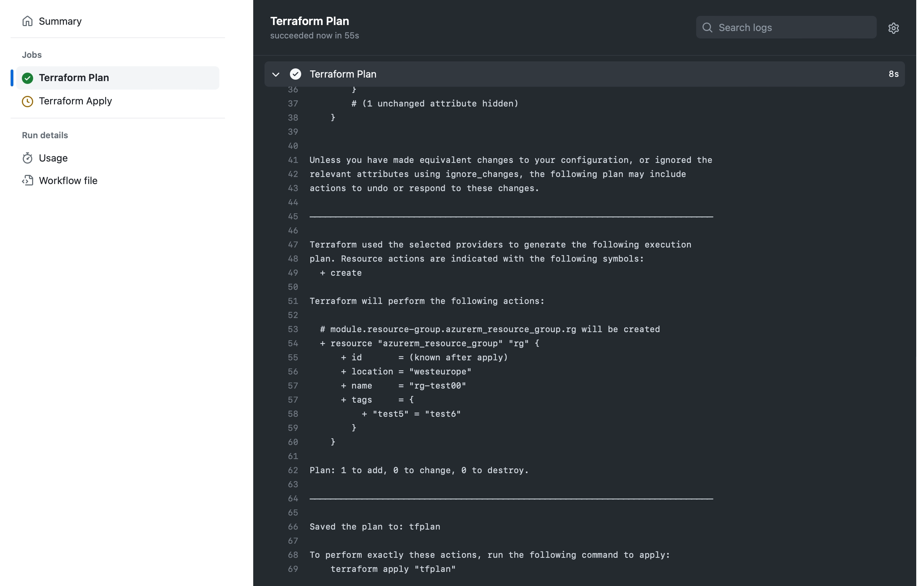The width and height of the screenshot is (924, 586).
Task: Click the stopwatch icon next to Usage
Action: pyautogui.click(x=27, y=158)
